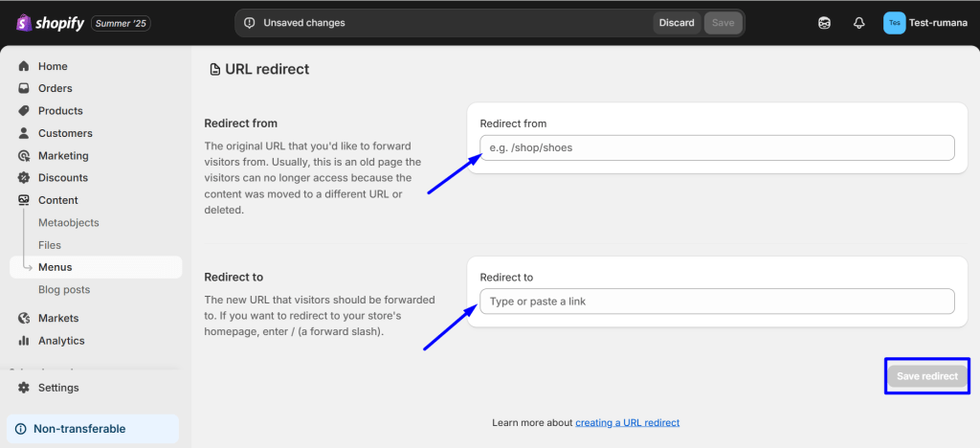Click the bold Redirect from section heading
Image resolution: width=980 pixels, height=448 pixels.
pos(240,123)
